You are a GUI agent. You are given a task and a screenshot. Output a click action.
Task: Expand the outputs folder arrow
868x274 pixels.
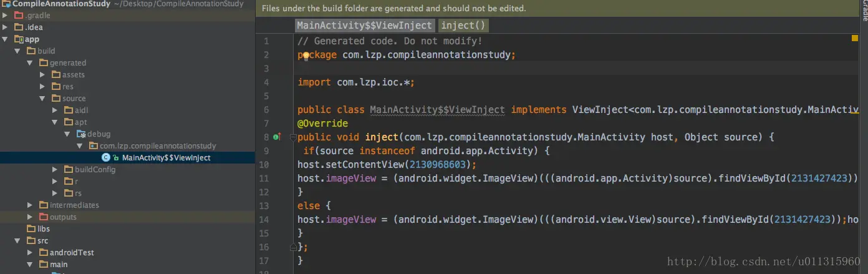tap(29, 217)
